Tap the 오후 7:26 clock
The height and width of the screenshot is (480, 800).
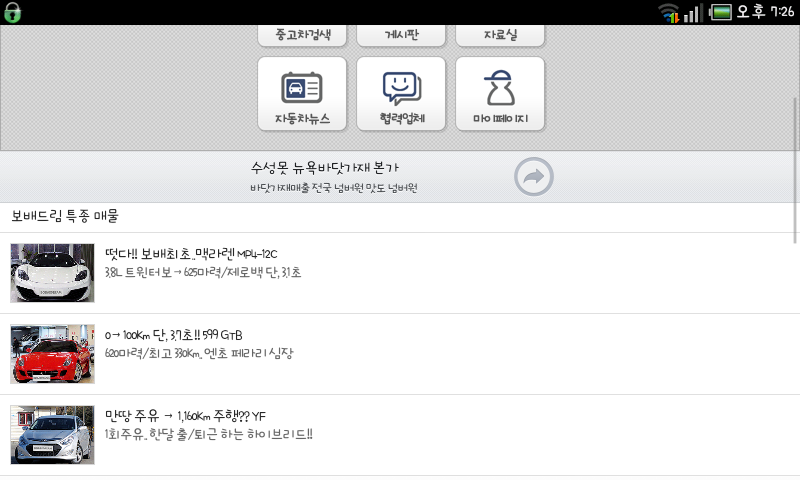(765, 11)
